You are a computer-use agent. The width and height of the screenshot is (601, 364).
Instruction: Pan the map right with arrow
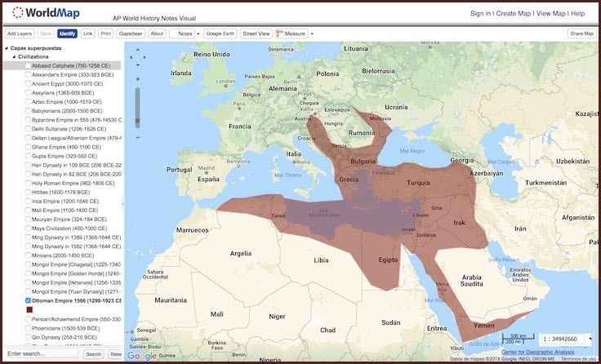[x=145, y=59]
